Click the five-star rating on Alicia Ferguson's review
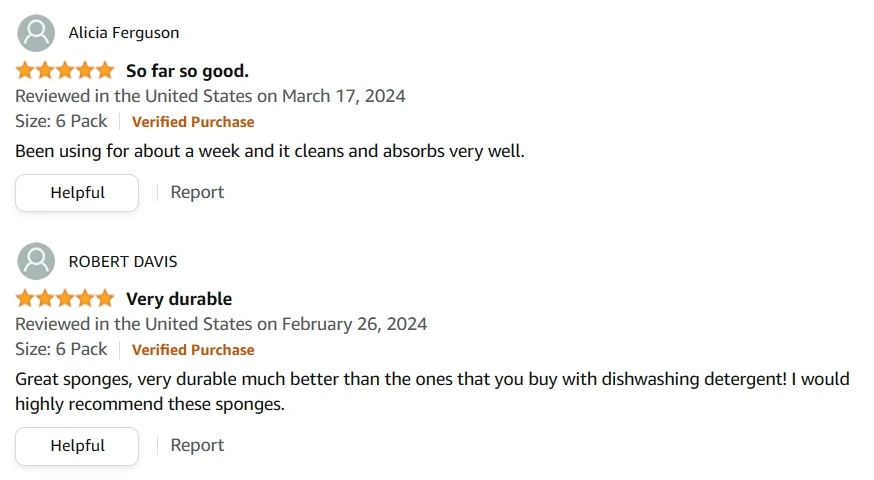 click(x=65, y=71)
